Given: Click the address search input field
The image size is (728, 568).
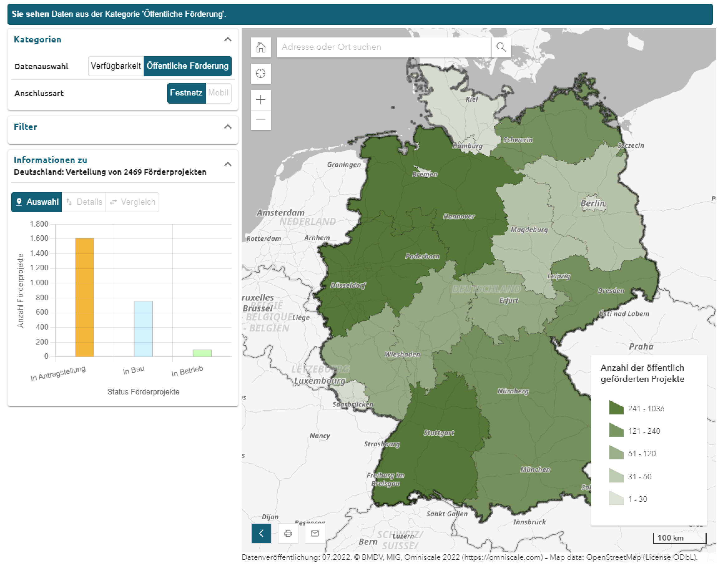Looking at the screenshot, I should (384, 47).
